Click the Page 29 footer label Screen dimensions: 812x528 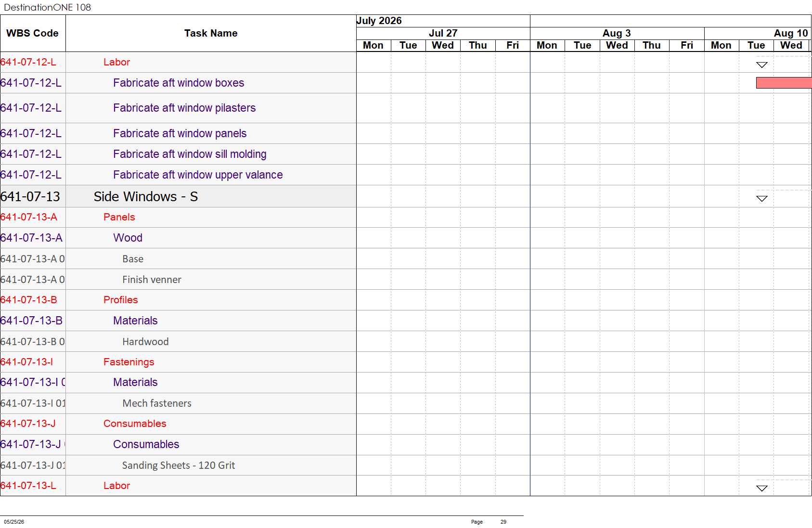[489, 522]
